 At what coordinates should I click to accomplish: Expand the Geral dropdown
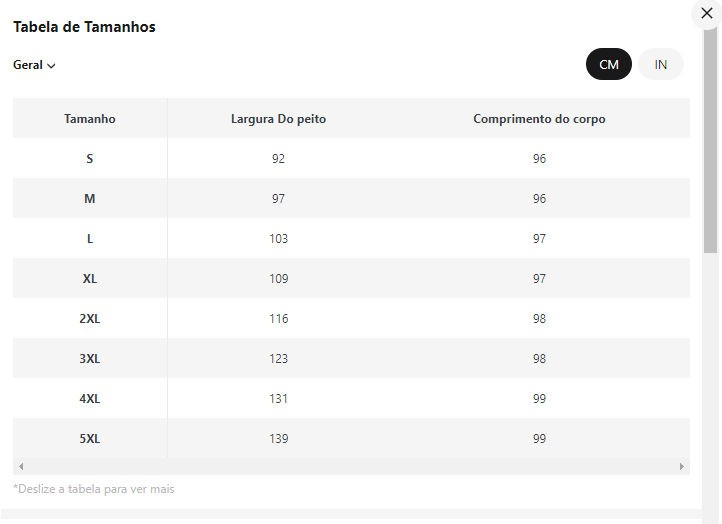pyautogui.click(x=33, y=65)
